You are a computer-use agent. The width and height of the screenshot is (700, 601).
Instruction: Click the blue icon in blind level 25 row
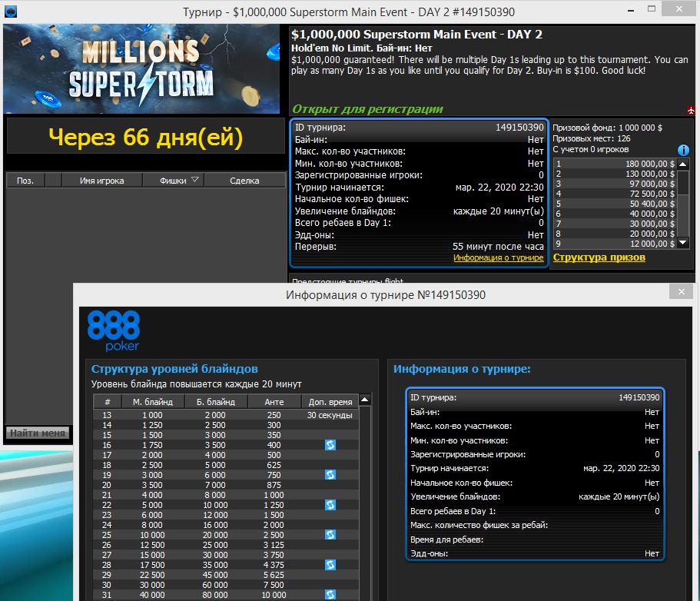(x=330, y=534)
